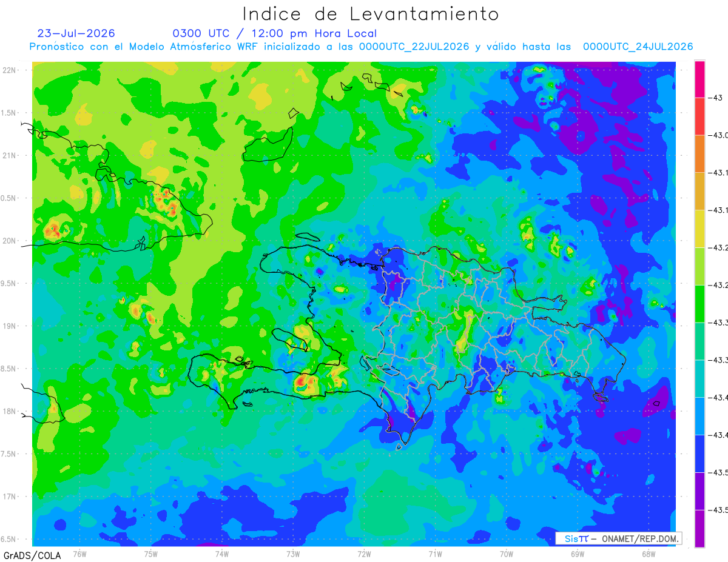728x562 pixels.
Task: Click the '74W' longitude label
Action: point(222,554)
